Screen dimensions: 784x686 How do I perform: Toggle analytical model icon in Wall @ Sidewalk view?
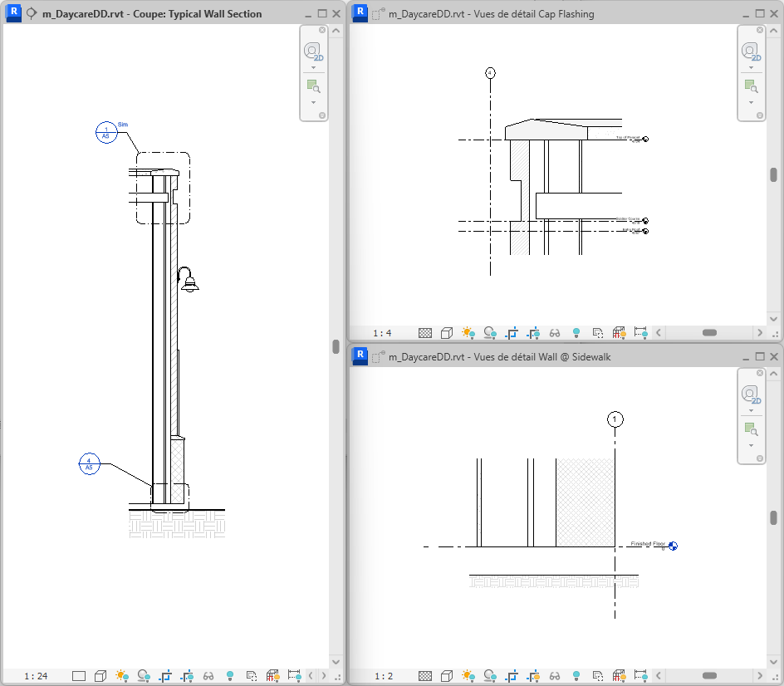619,676
